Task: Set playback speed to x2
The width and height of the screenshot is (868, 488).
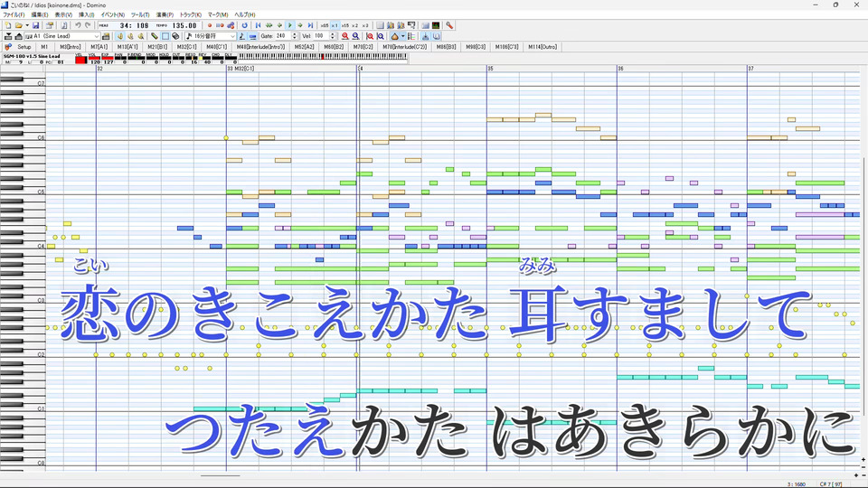Action: pos(354,25)
